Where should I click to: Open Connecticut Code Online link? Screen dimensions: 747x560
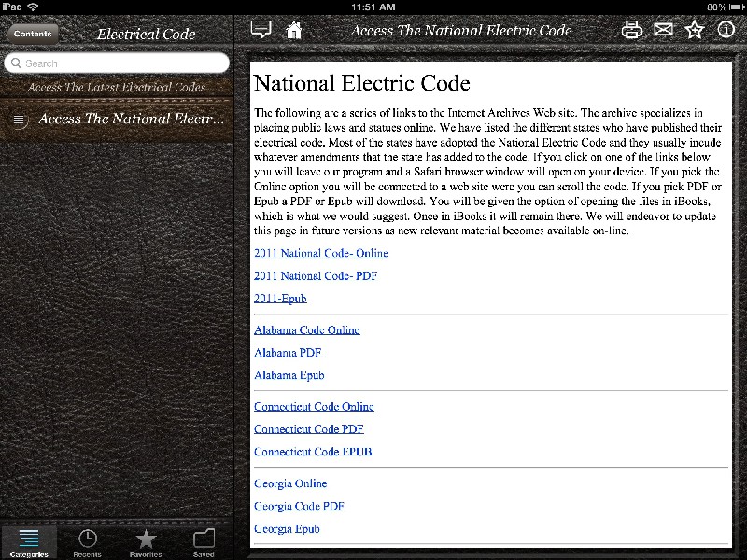[x=314, y=406]
